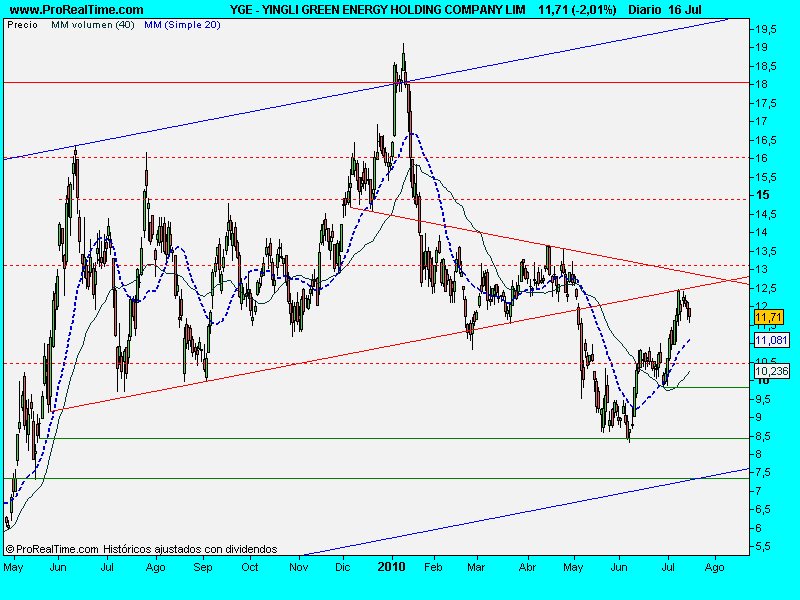Click the © ProRealTime.com copyright text
The height and width of the screenshot is (600, 800).
(x=52, y=549)
